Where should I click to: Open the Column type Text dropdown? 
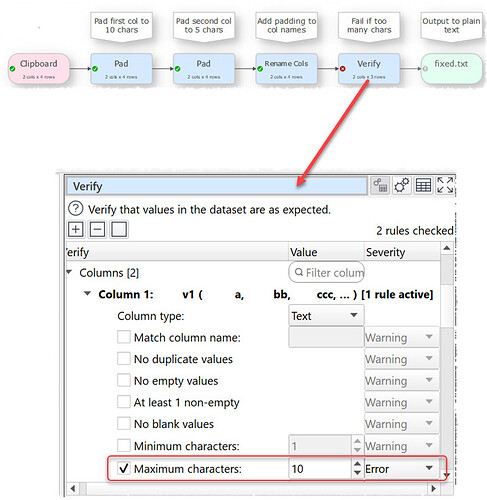(x=326, y=315)
